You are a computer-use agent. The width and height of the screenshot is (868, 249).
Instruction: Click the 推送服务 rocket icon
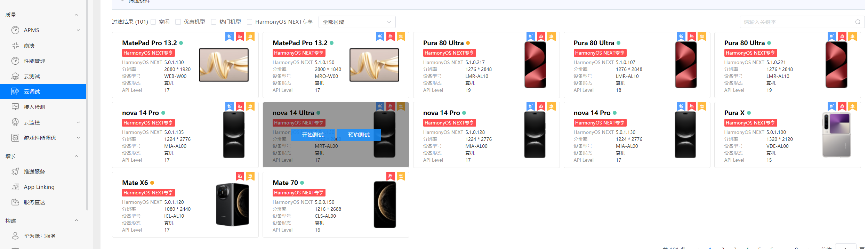15,171
